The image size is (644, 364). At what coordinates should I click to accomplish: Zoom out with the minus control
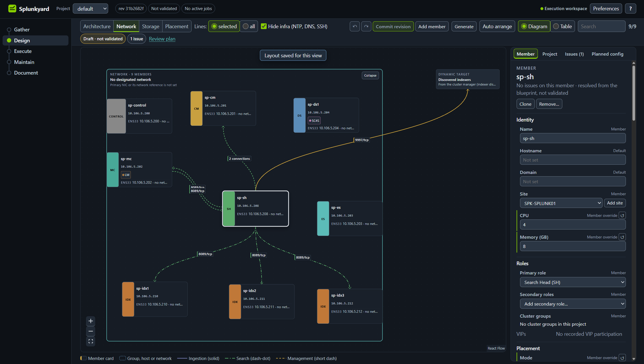[x=91, y=331]
